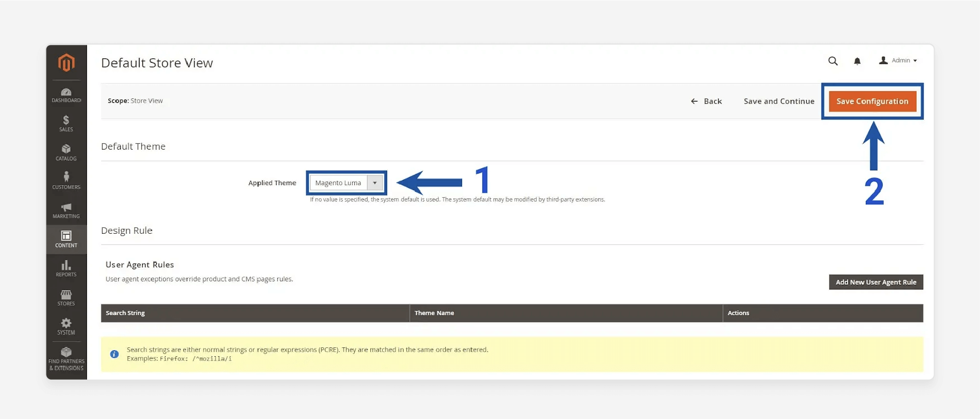Open the Sales sidebar menu
The image size is (980, 419).
pyautogui.click(x=66, y=123)
